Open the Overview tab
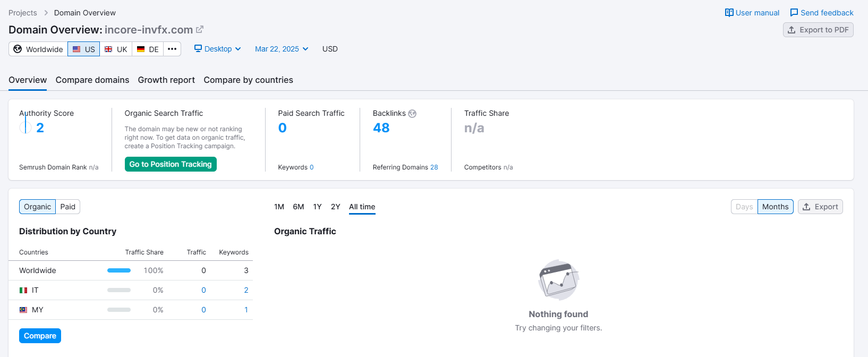The width and height of the screenshot is (868, 357). point(28,80)
